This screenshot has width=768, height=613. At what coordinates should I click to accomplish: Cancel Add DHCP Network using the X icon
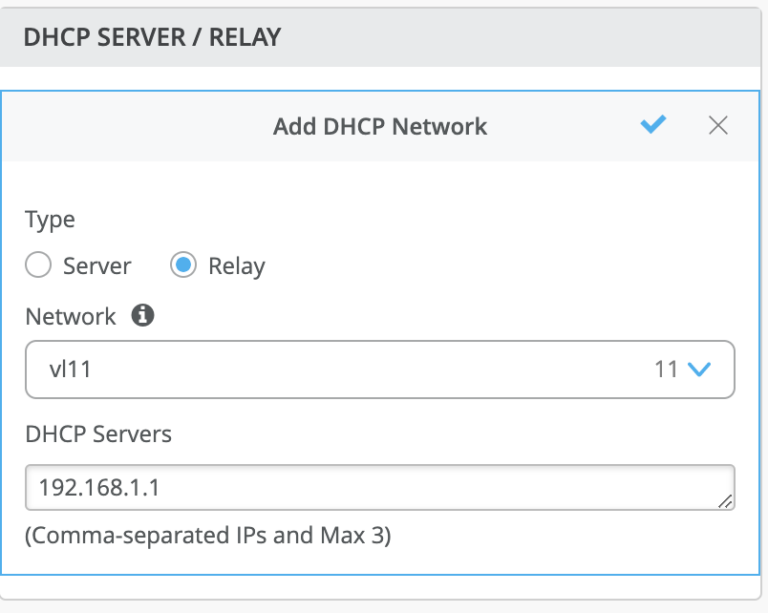tap(718, 125)
